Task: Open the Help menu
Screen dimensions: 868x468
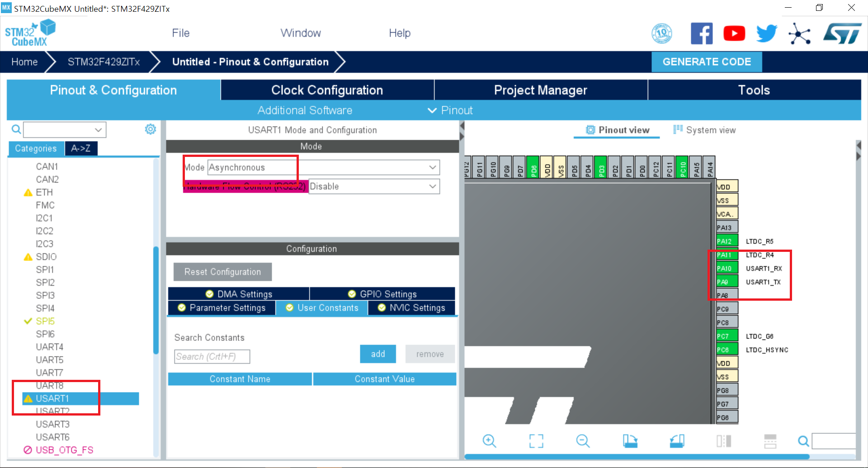Action: pos(400,33)
